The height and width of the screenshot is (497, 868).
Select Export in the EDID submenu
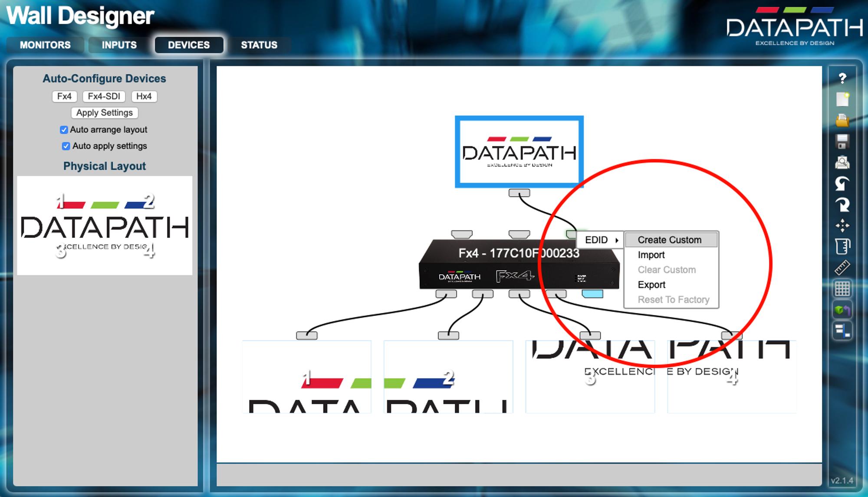(x=651, y=285)
